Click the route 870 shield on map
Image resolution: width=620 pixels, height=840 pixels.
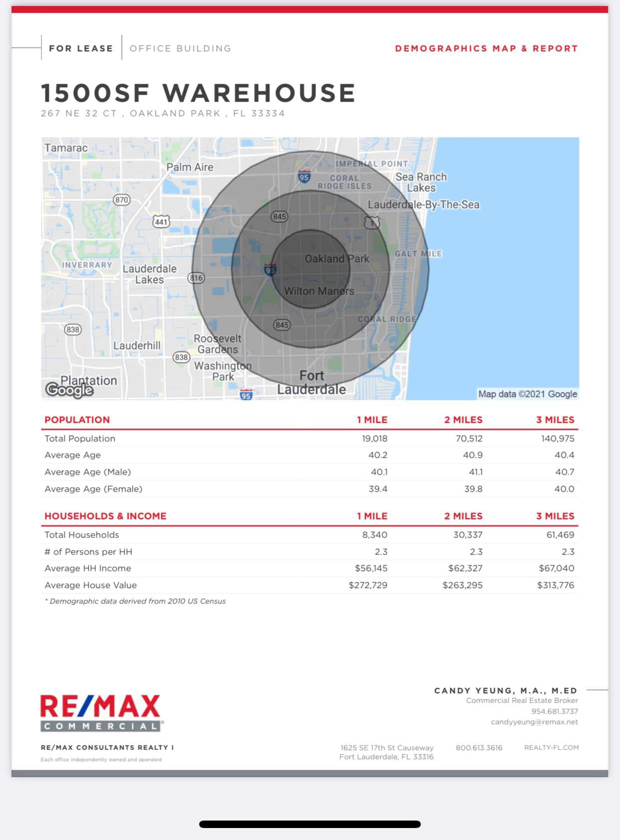click(121, 200)
